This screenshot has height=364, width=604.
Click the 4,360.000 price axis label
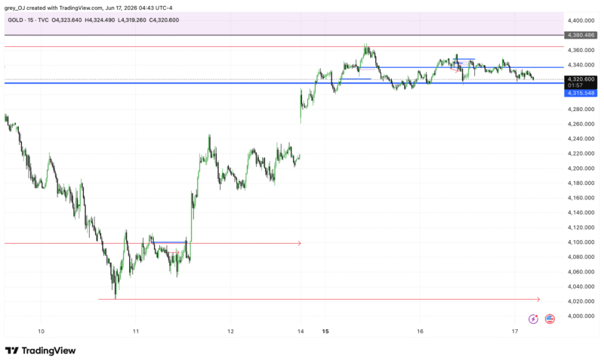coord(581,50)
